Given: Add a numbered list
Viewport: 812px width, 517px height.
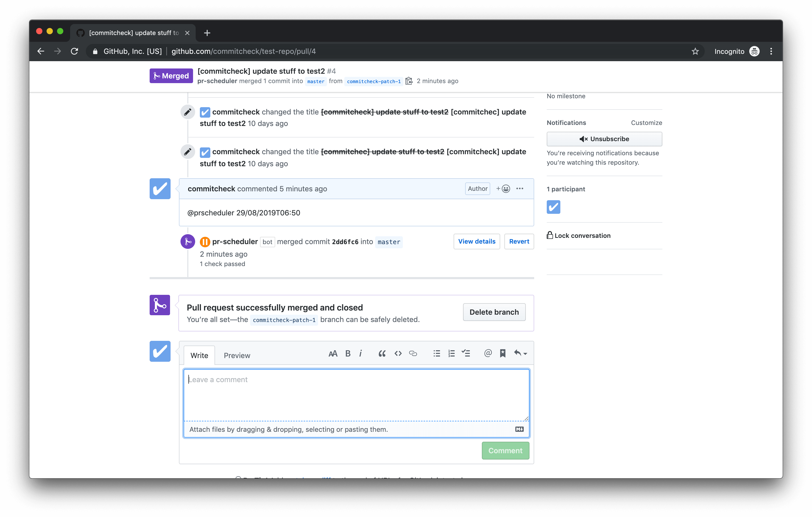Looking at the screenshot, I should click(x=452, y=353).
